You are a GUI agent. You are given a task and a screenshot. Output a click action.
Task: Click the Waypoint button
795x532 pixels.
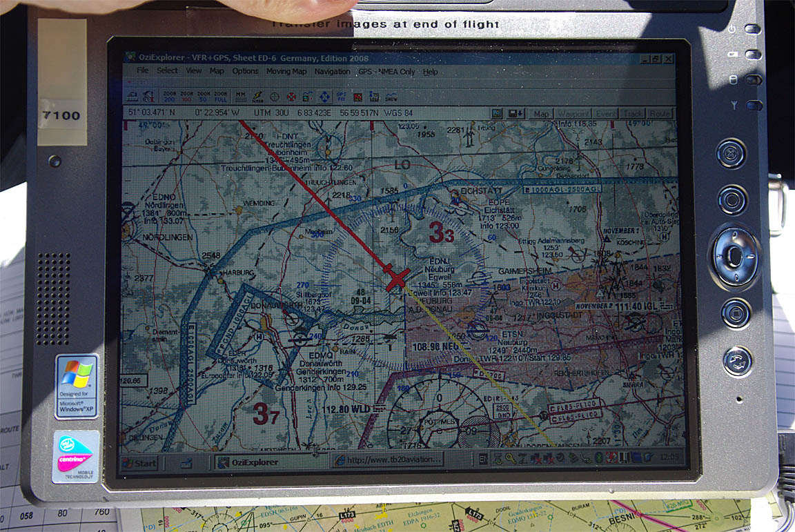[573, 114]
